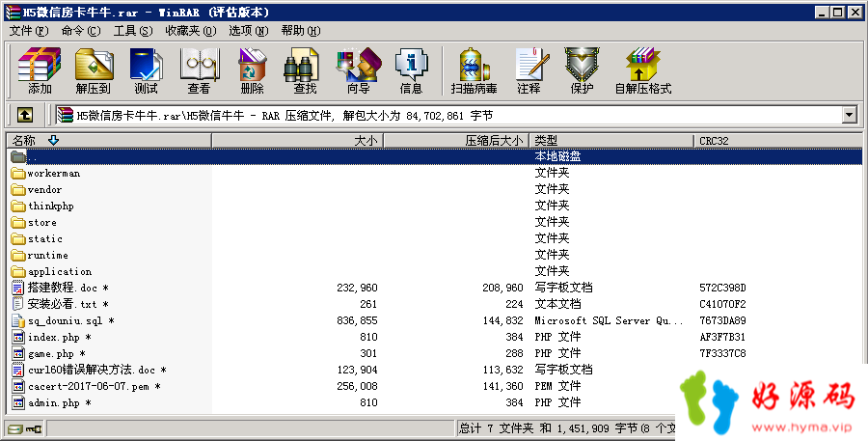Open the 文件(F) menu

29,31
